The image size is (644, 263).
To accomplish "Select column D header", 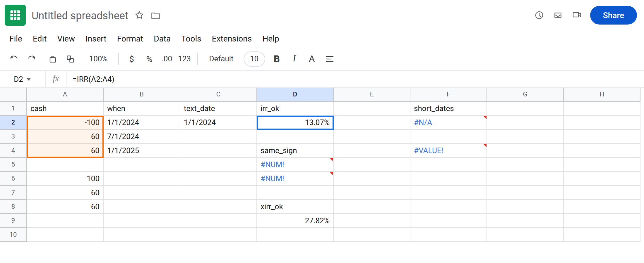I will coord(295,94).
